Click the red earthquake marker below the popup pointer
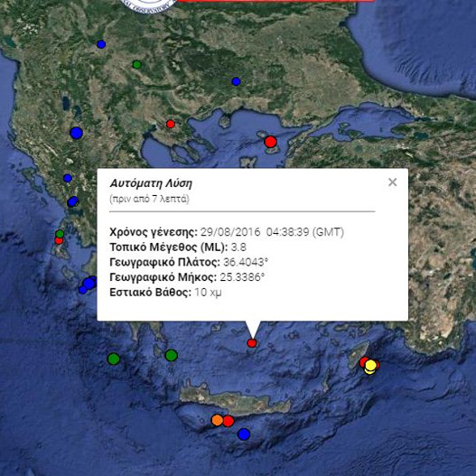 252,343
